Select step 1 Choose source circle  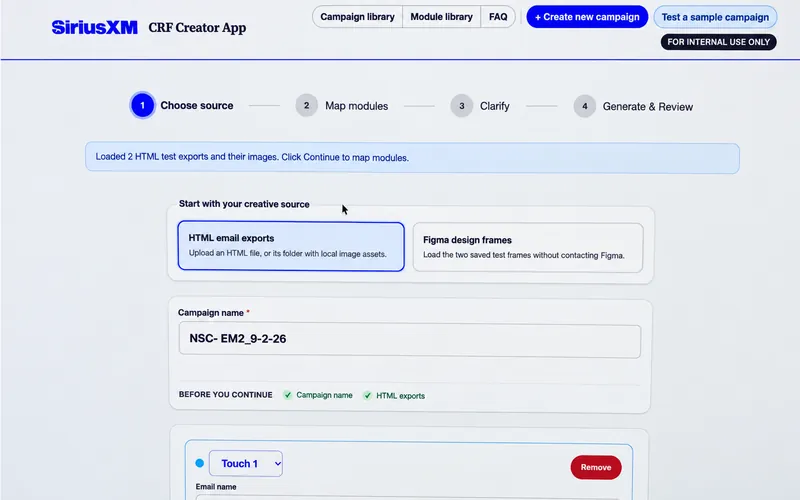pyautogui.click(x=142, y=106)
